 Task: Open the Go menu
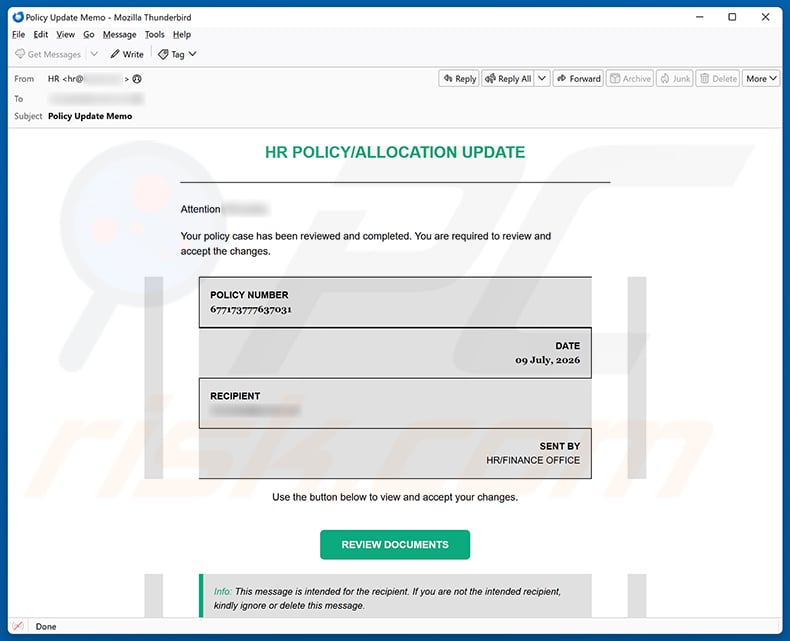[x=89, y=35]
